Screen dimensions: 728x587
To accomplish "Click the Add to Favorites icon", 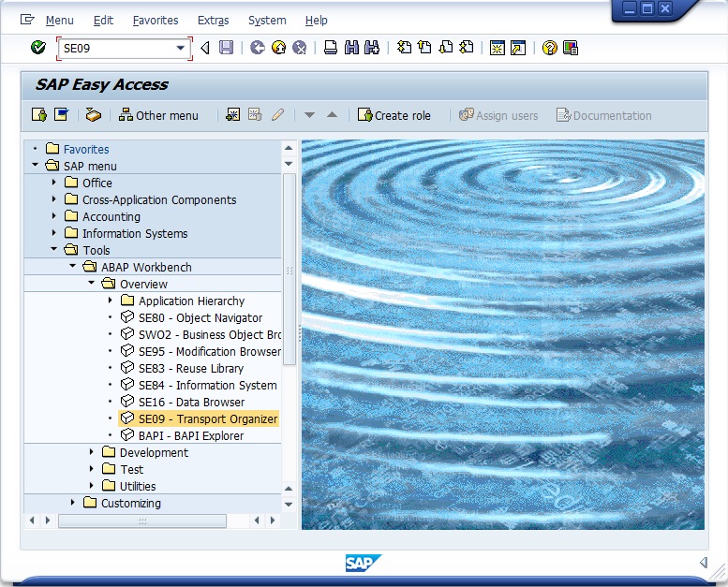I will click(x=233, y=114).
